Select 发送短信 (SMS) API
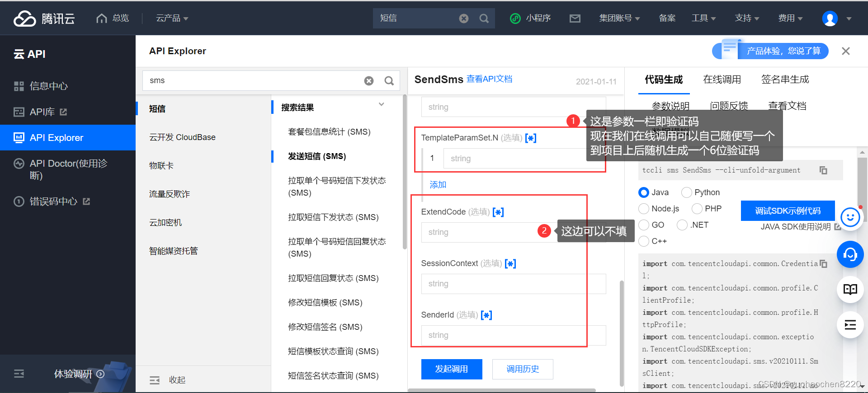Screen dimensions: 868x393 point(317,156)
